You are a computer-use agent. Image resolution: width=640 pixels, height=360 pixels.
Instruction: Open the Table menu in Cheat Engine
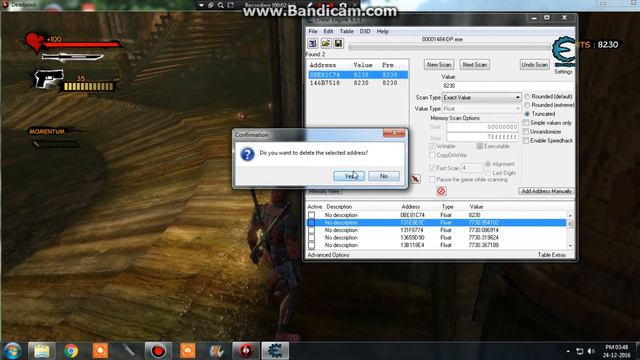(347, 31)
